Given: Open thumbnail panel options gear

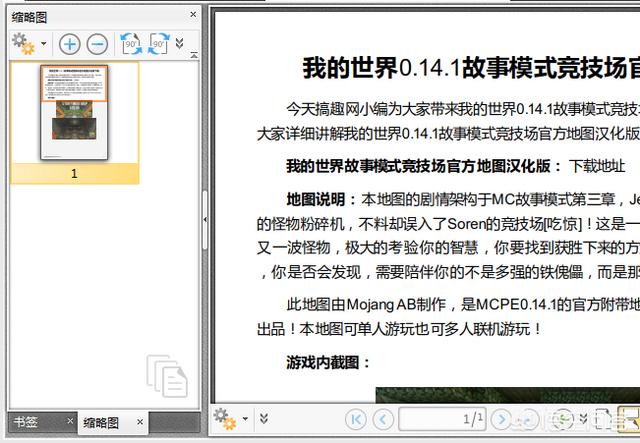Looking at the screenshot, I should [22, 42].
